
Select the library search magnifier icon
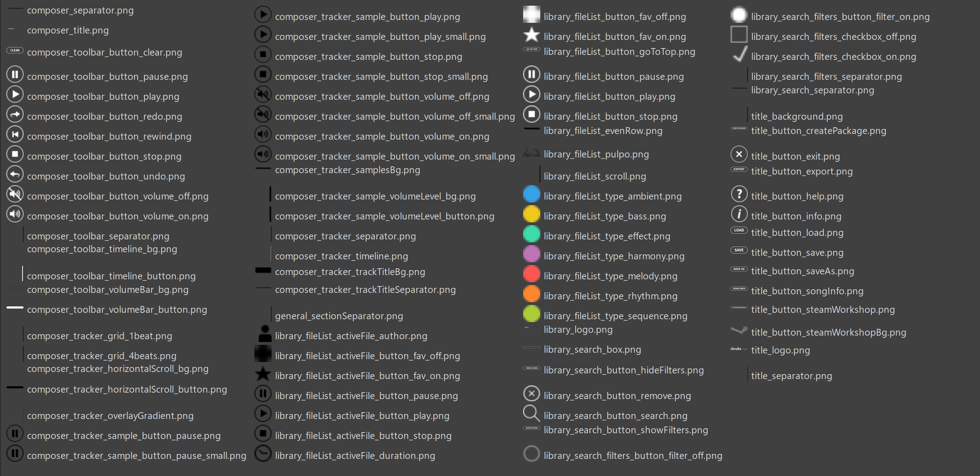tap(531, 414)
